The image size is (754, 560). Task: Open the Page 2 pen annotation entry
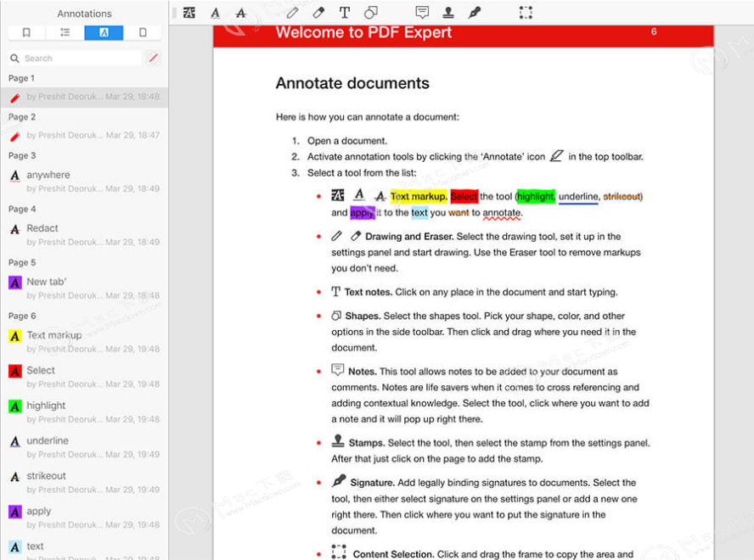tap(84, 136)
